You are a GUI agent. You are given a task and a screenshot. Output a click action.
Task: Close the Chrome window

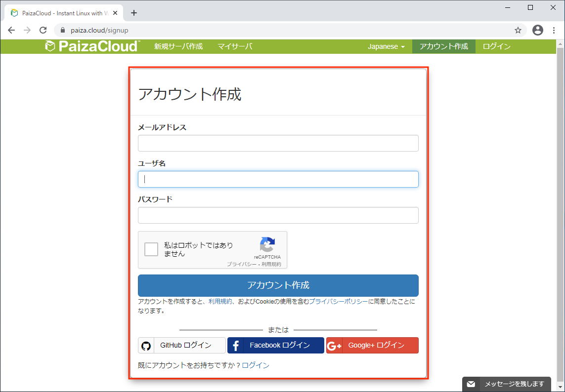pos(553,7)
